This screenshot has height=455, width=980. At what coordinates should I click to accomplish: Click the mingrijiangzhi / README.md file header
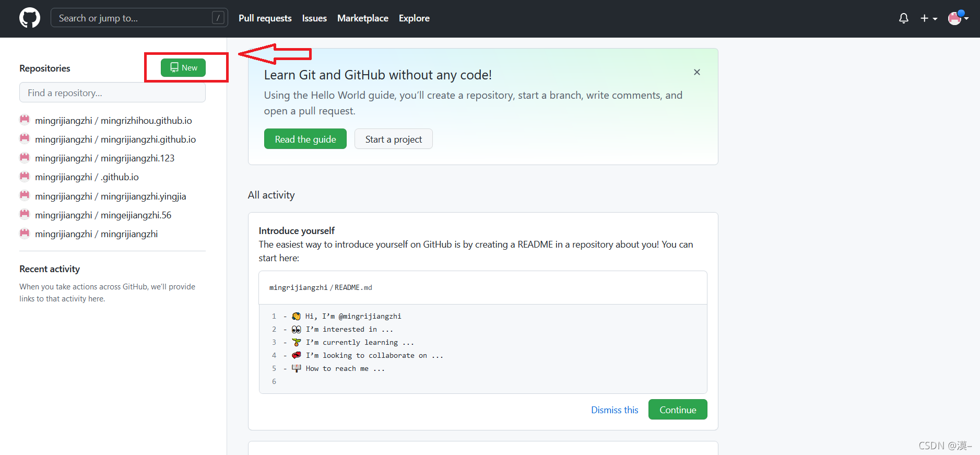483,288
